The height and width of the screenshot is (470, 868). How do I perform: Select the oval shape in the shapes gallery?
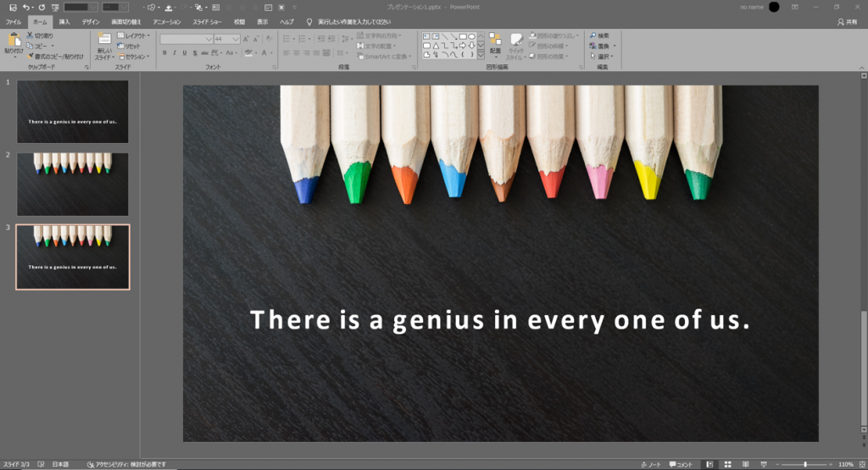point(471,36)
